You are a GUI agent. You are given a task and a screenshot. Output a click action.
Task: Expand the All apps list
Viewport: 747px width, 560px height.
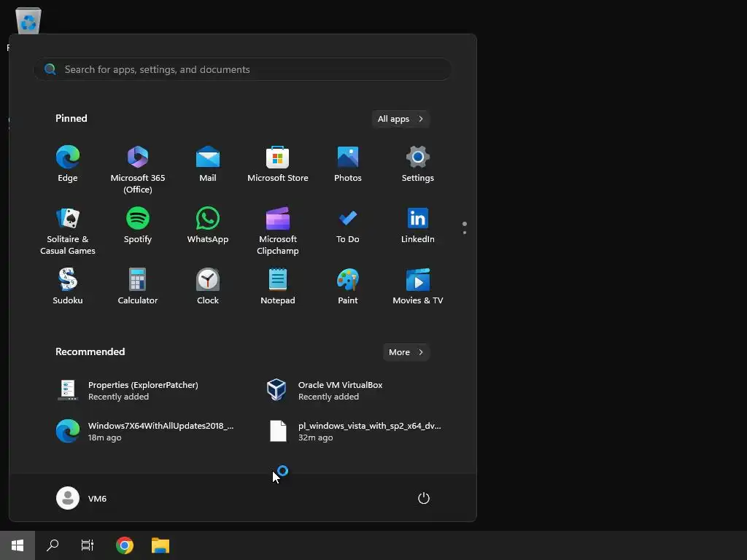(x=400, y=119)
